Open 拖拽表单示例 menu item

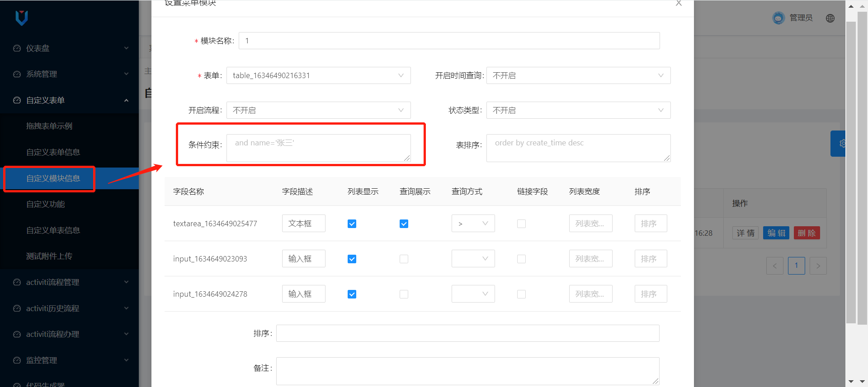69,126
